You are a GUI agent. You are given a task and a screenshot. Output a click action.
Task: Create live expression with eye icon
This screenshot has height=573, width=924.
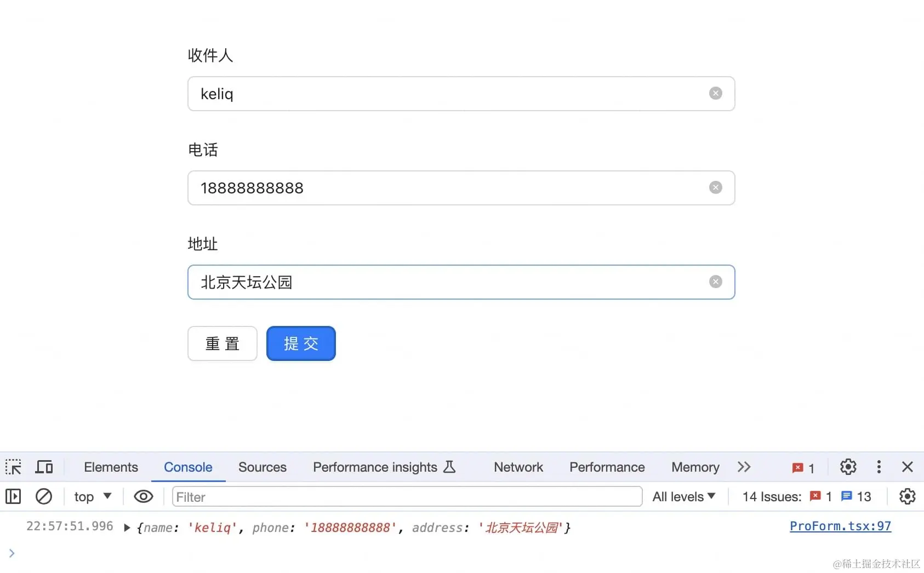tap(144, 496)
